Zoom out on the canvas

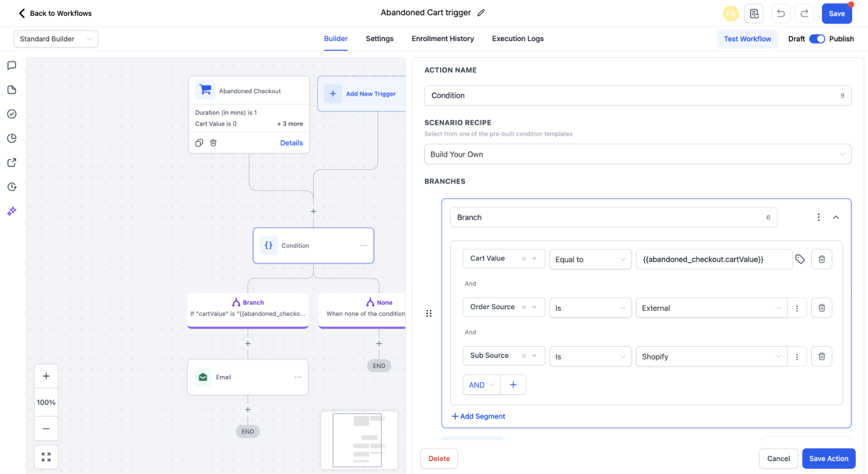click(x=46, y=429)
